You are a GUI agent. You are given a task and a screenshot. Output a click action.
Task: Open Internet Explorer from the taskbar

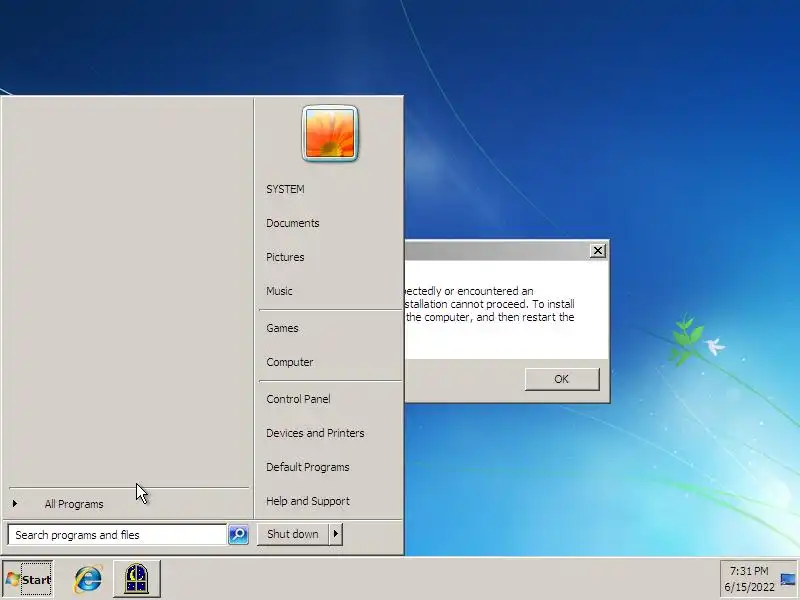(88, 579)
